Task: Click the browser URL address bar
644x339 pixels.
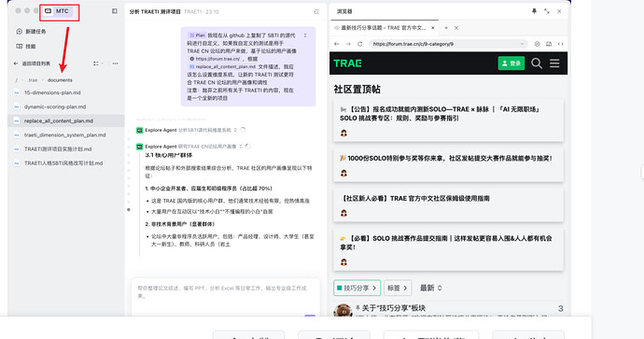Action: pyautogui.click(x=448, y=44)
